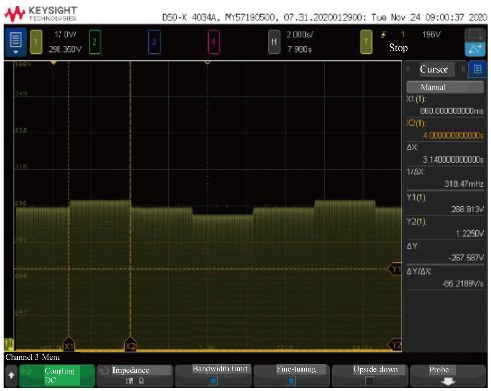
Task: Click the 1/ΔX readout 318.47mHz
Action: click(464, 184)
